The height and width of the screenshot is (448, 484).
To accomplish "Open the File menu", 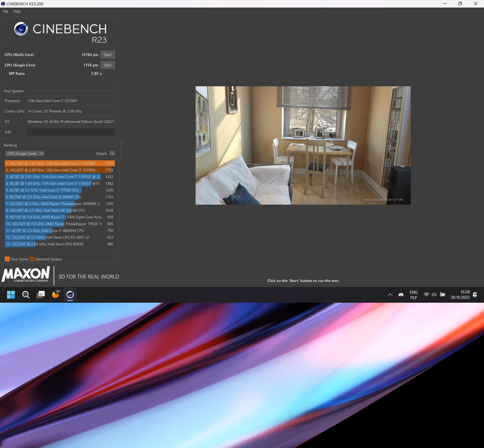I will pos(5,11).
